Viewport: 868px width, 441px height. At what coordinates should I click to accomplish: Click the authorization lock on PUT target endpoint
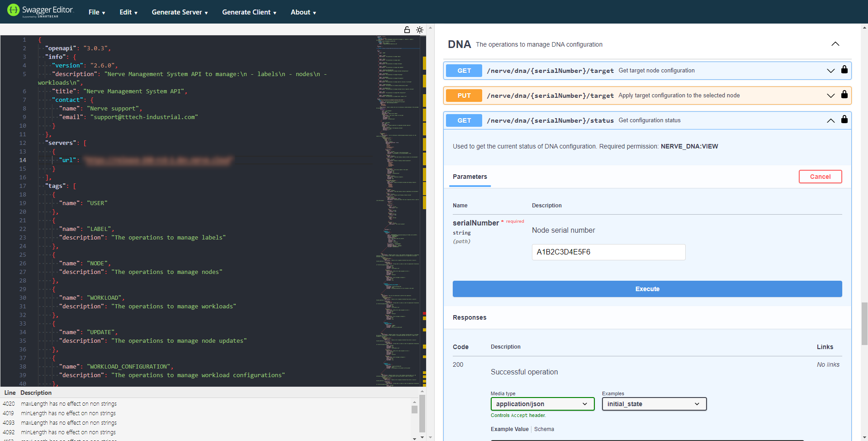pos(844,95)
